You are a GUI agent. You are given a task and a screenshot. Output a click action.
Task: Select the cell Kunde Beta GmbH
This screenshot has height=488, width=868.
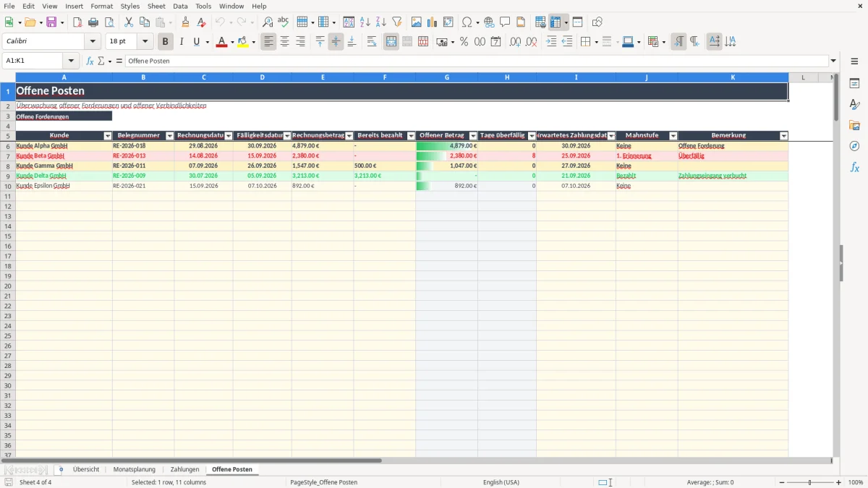pyautogui.click(x=64, y=155)
